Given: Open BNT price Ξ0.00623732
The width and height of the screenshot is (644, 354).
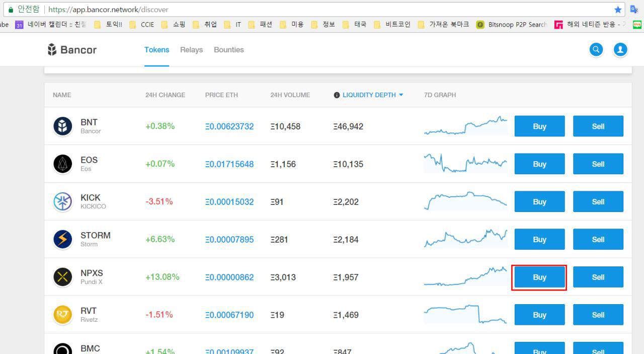Looking at the screenshot, I should (x=229, y=126).
